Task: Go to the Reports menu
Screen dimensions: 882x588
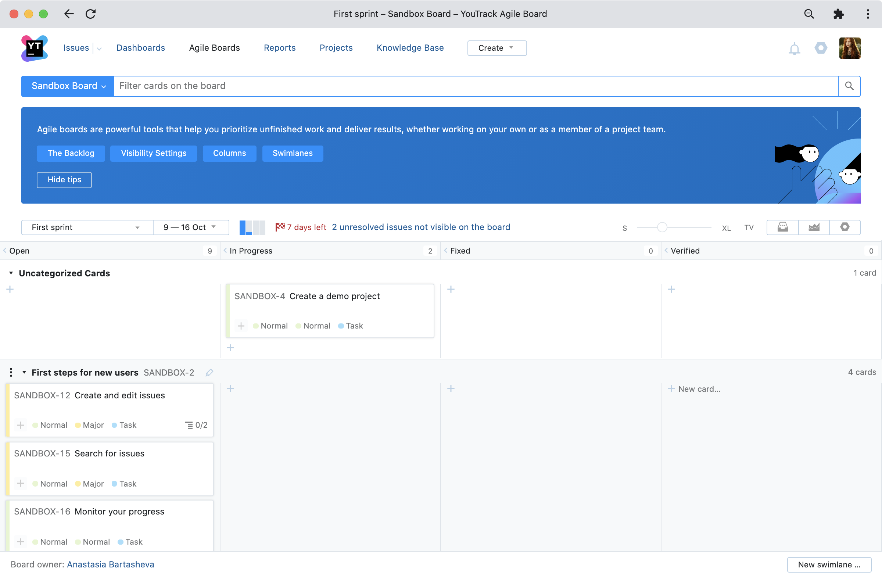Action: tap(279, 48)
